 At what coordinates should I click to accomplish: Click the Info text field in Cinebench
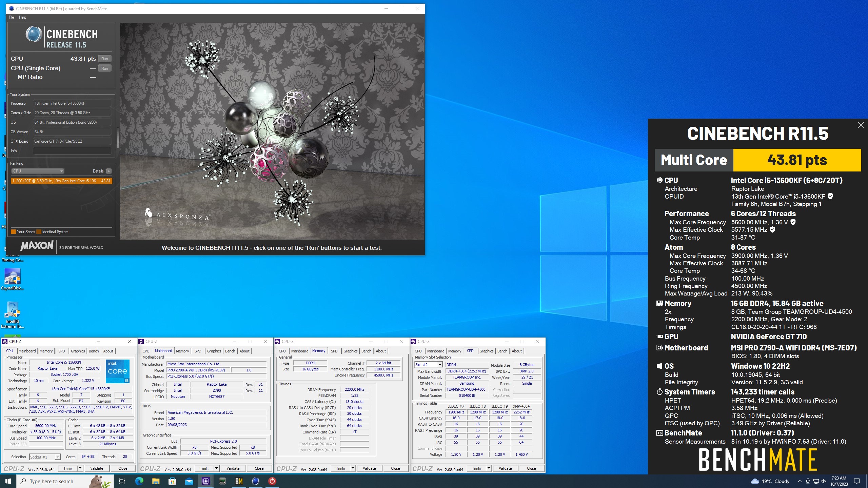(x=72, y=151)
